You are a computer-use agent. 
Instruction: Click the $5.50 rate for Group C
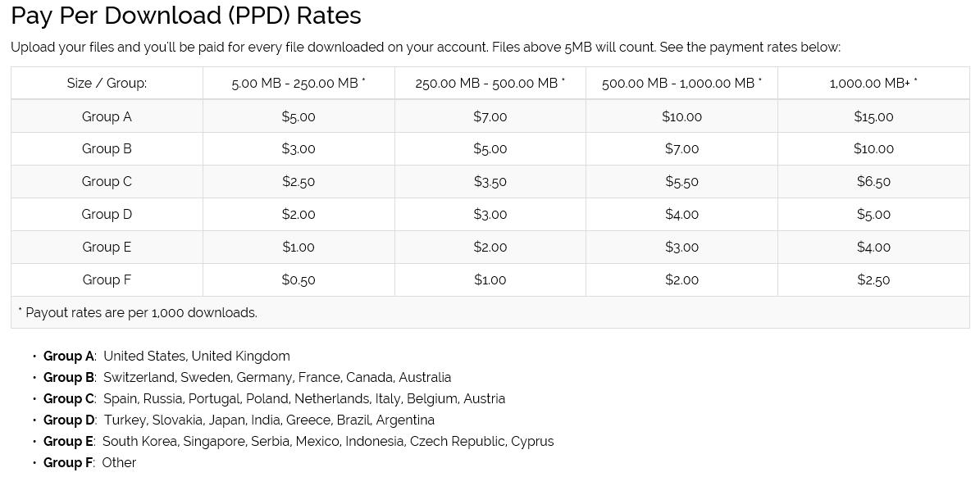click(x=681, y=182)
